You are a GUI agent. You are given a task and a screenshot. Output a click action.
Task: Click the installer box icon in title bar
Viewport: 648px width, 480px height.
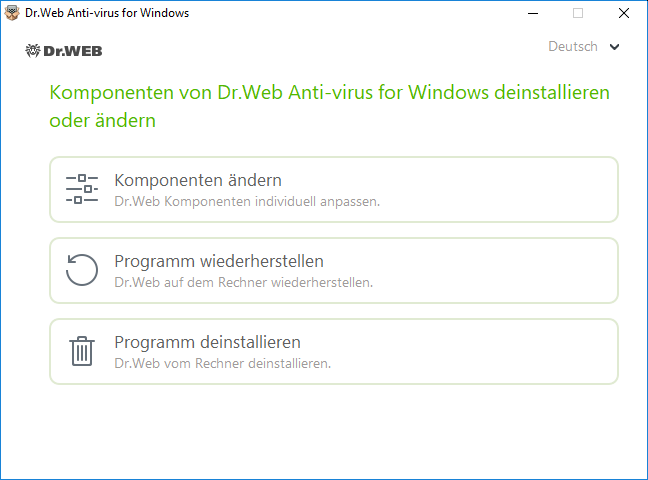(12, 13)
